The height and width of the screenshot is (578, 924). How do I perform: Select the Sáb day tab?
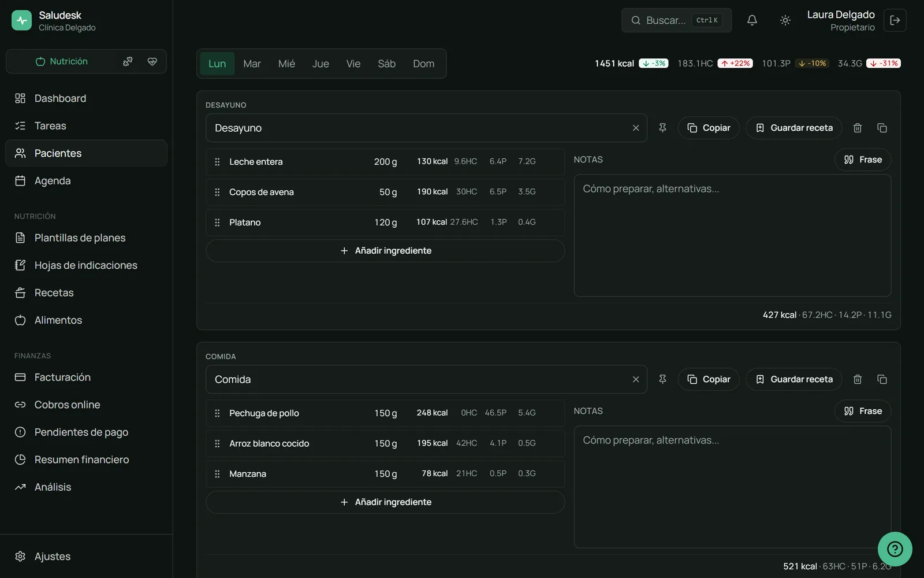pos(387,64)
